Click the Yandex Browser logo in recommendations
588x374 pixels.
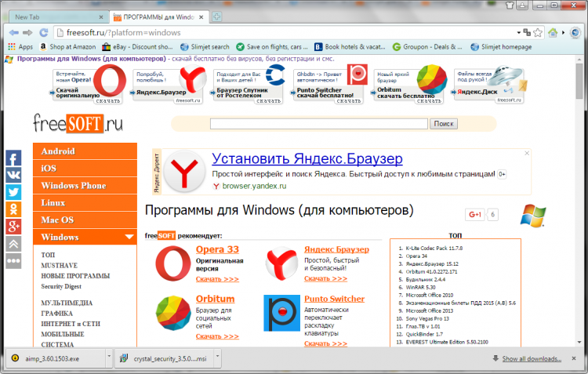[281, 263]
